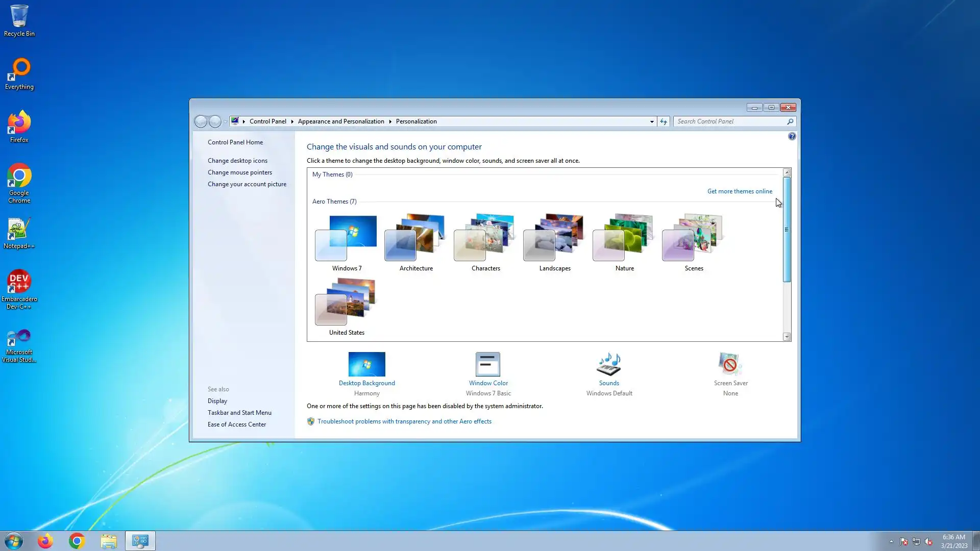
Task: Expand the arrow after Control Panel breadcrumb
Action: pyautogui.click(x=292, y=121)
